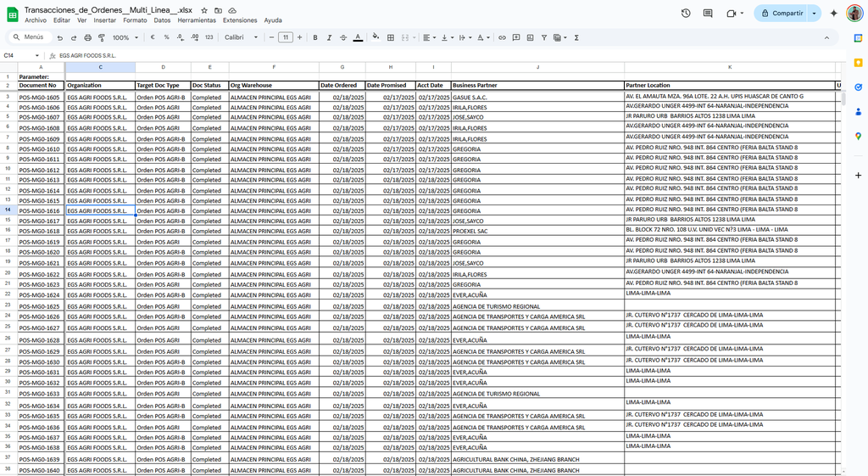The width and height of the screenshot is (868, 476).
Task: Click the Menús search box
Action: tap(31, 37)
